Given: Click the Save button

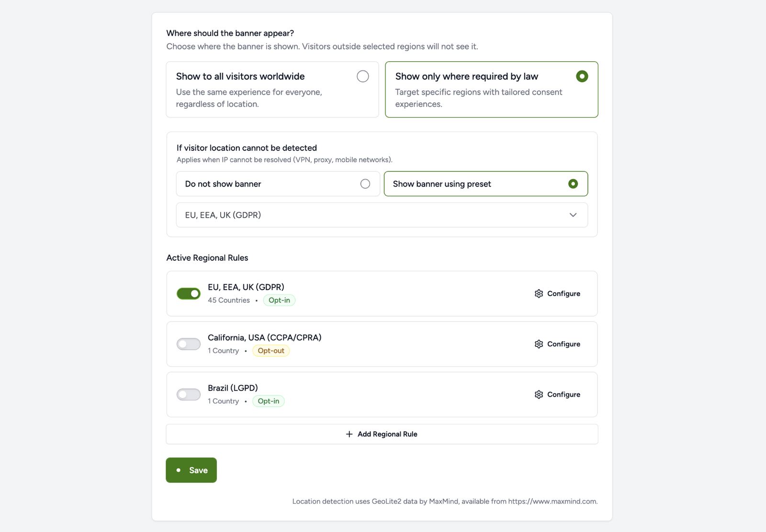Looking at the screenshot, I should [191, 470].
